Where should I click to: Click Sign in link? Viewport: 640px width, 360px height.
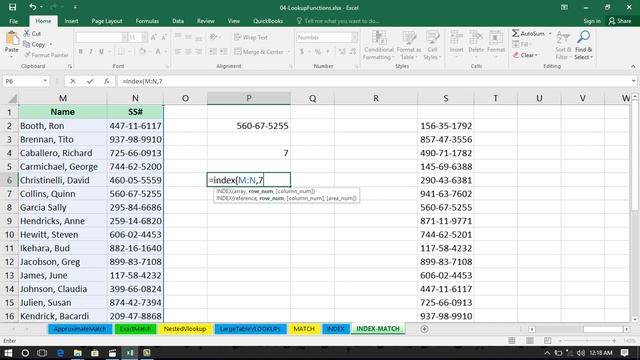click(592, 21)
